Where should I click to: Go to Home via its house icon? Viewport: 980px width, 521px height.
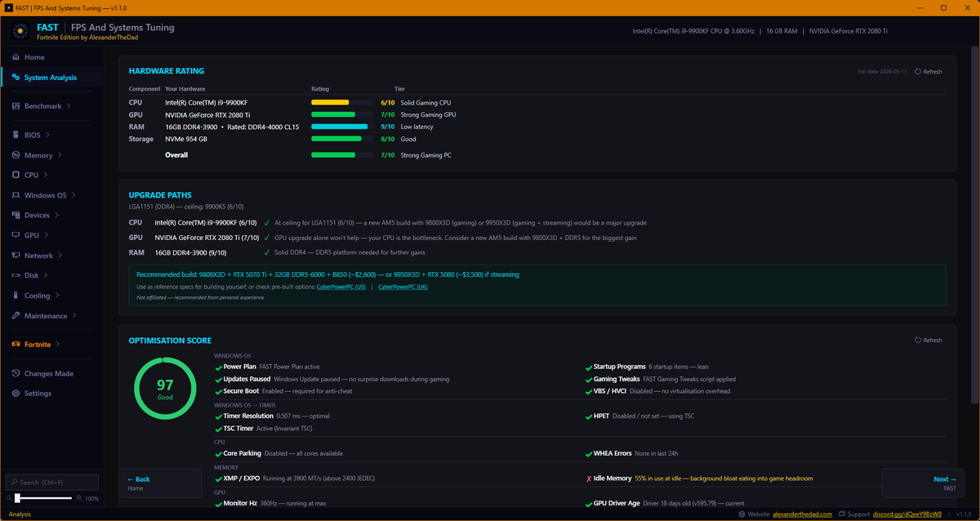[x=16, y=57]
